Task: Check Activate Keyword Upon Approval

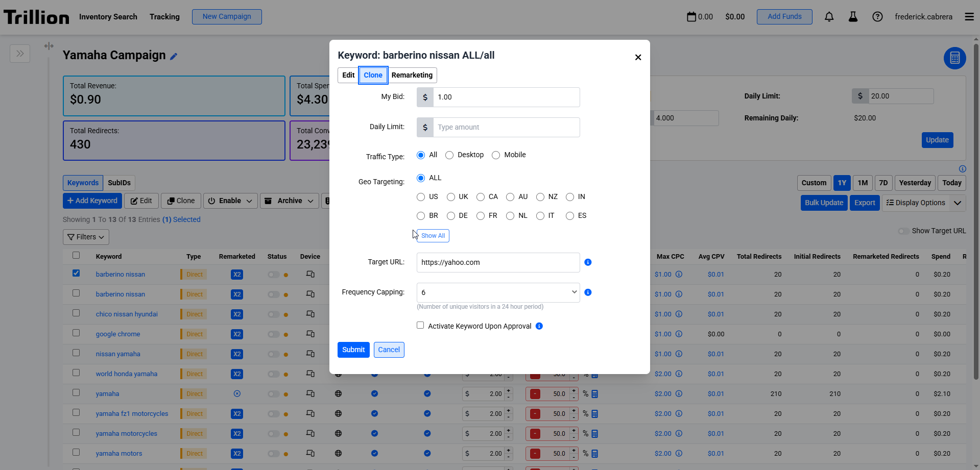Action: pos(420,326)
